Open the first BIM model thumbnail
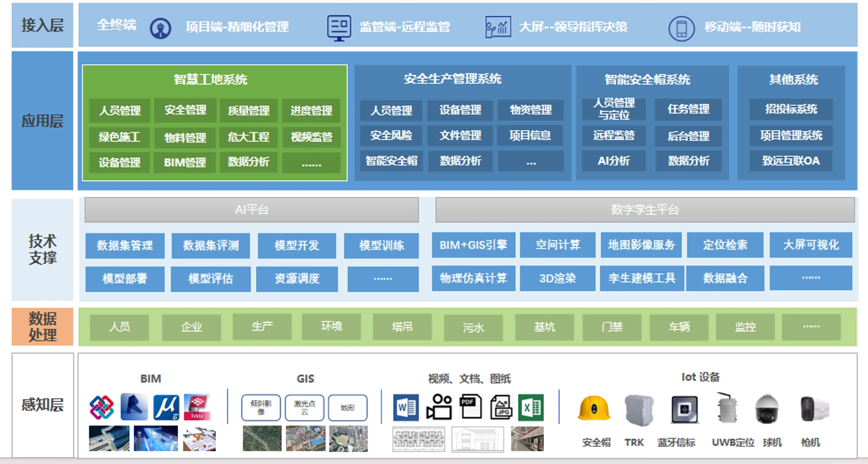 [x=109, y=438]
